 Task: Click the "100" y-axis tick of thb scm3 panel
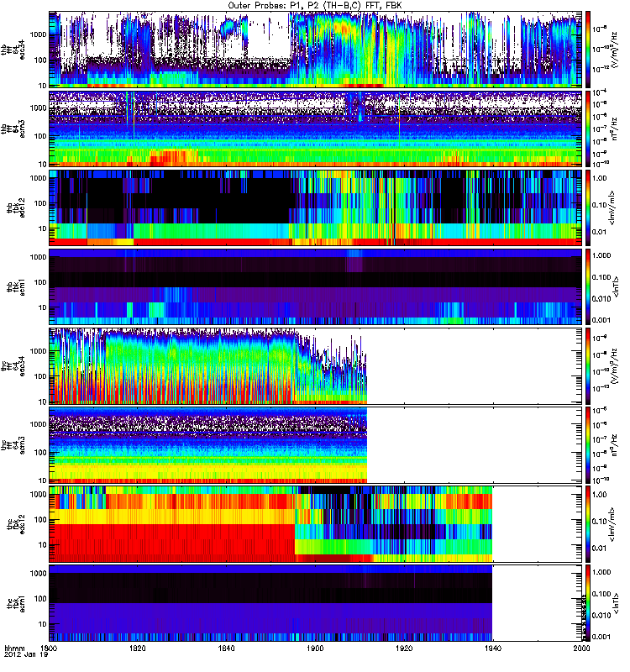point(40,136)
